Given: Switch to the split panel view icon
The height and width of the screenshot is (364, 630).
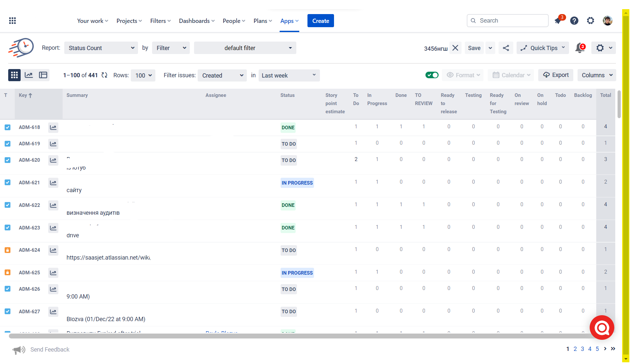Looking at the screenshot, I should pyautogui.click(x=43, y=75).
